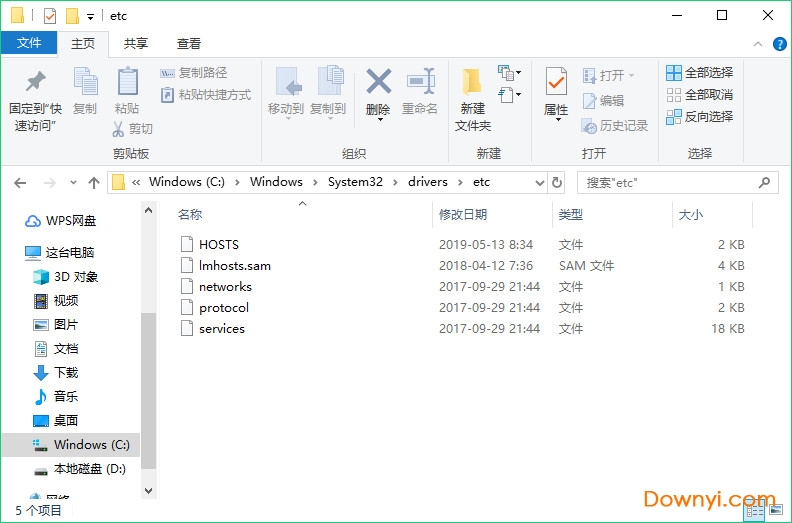Switch to the View (查看) tab
Image resolution: width=792 pixels, height=523 pixels.
pyautogui.click(x=189, y=43)
